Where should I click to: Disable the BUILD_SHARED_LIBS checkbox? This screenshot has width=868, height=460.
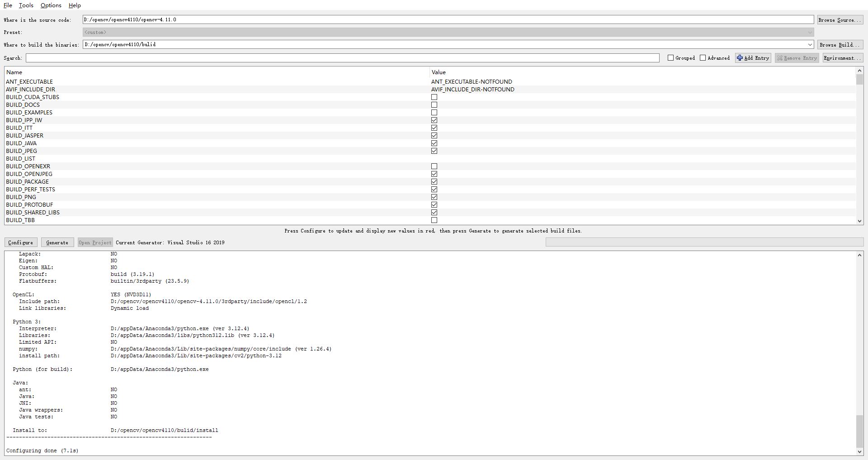click(434, 212)
